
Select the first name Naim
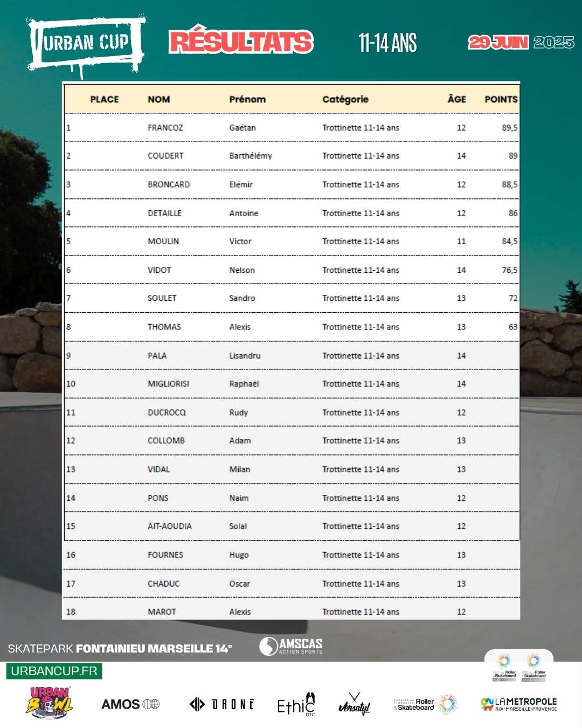(239, 498)
